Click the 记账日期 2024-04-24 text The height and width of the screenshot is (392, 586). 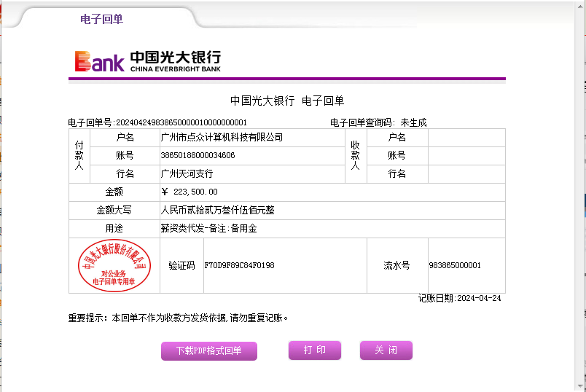(460, 299)
